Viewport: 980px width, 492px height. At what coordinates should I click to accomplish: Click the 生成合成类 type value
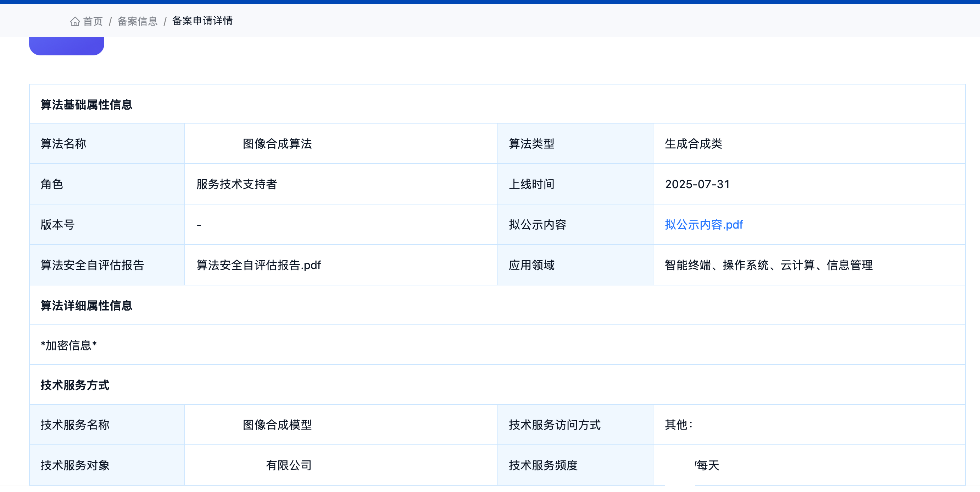pos(693,143)
